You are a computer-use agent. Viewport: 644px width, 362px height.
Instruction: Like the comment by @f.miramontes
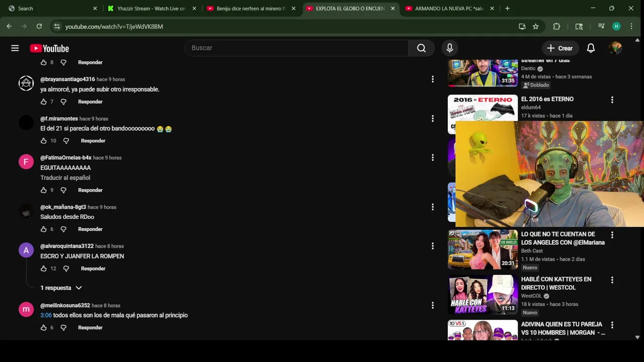coord(43,141)
